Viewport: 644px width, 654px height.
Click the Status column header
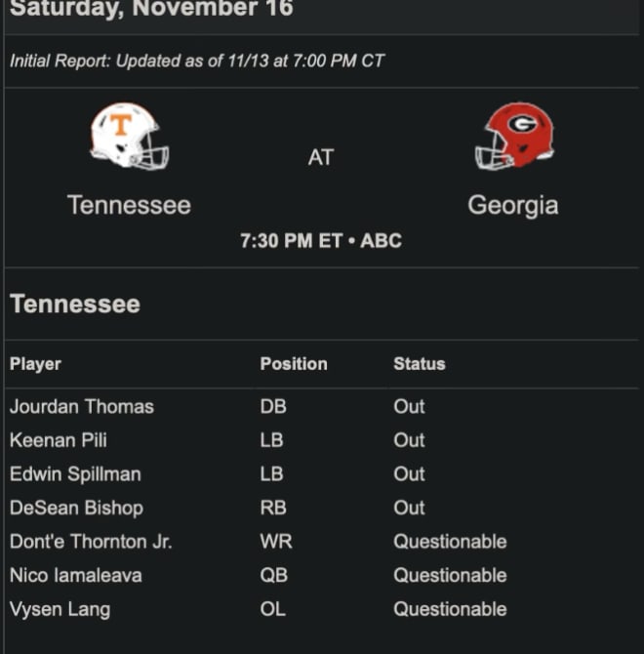(x=420, y=364)
